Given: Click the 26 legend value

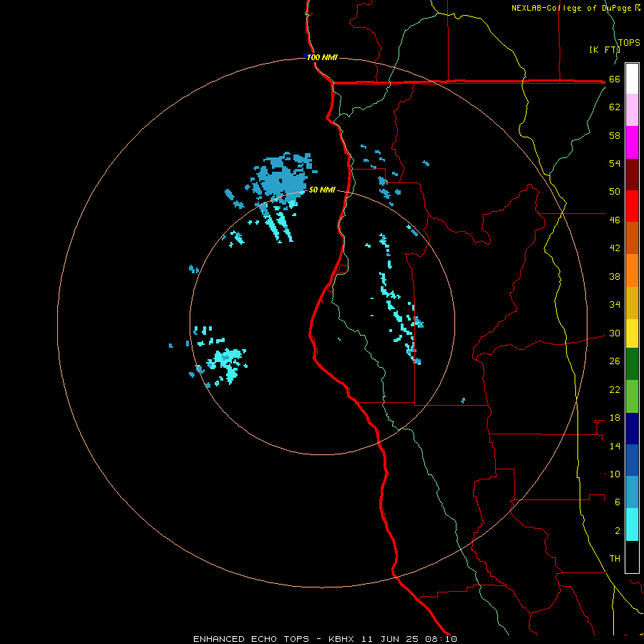Looking at the screenshot, I should pos(615,361).
